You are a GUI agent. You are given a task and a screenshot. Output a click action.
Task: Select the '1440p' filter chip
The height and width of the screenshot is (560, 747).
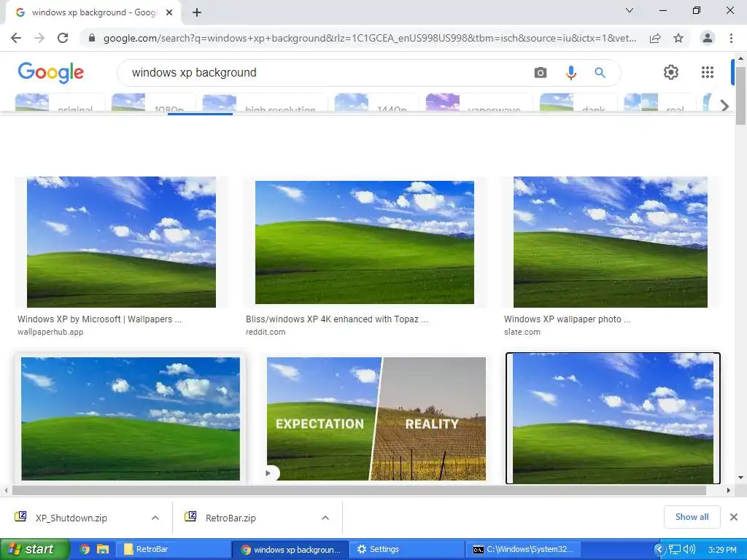click(376, 102)
